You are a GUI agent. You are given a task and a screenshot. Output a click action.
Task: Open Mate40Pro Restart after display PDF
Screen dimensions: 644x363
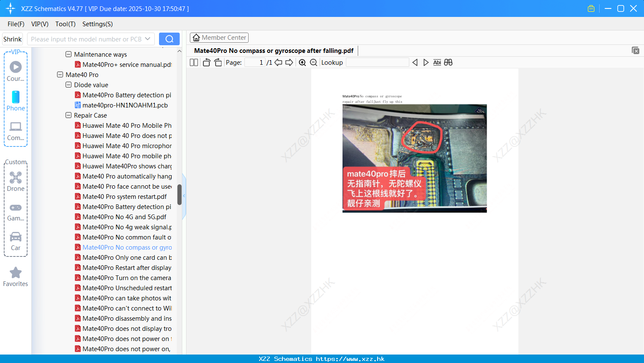[x=123, y=267]
